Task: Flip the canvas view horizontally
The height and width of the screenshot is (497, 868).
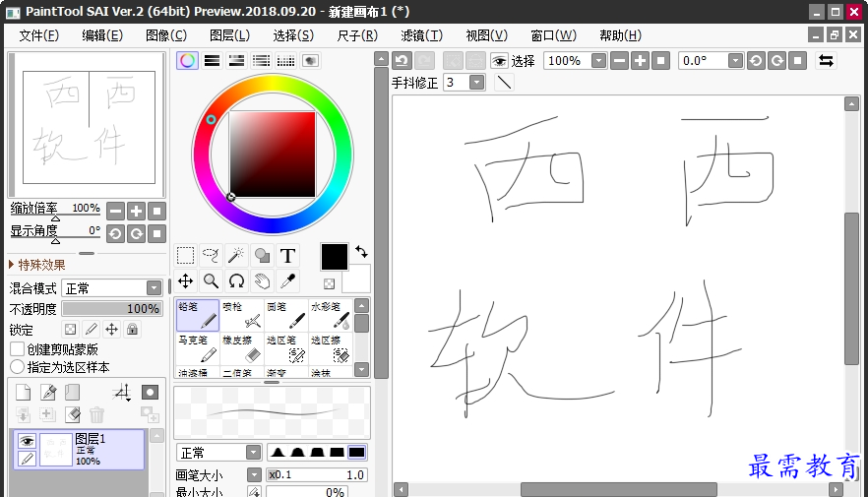Action: 826,60
